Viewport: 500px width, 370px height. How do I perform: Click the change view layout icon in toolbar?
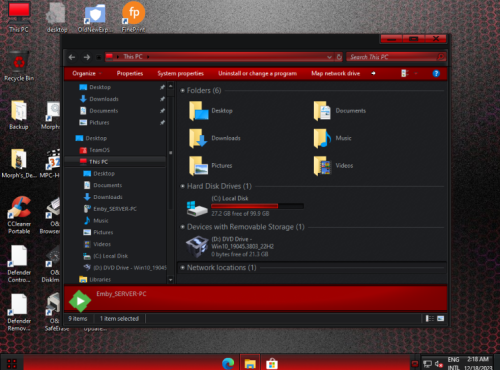(405, 73)
